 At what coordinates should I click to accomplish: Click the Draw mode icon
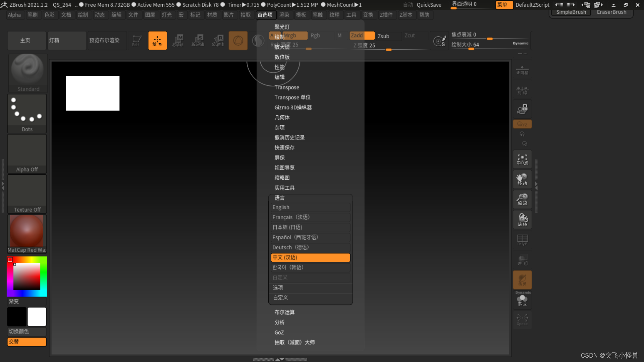coord(157,41)
